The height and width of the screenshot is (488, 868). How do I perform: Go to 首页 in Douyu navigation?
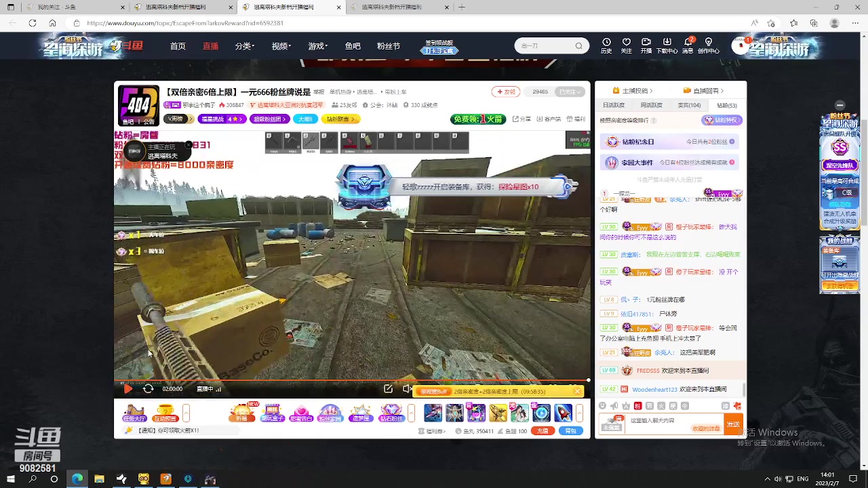178,46
